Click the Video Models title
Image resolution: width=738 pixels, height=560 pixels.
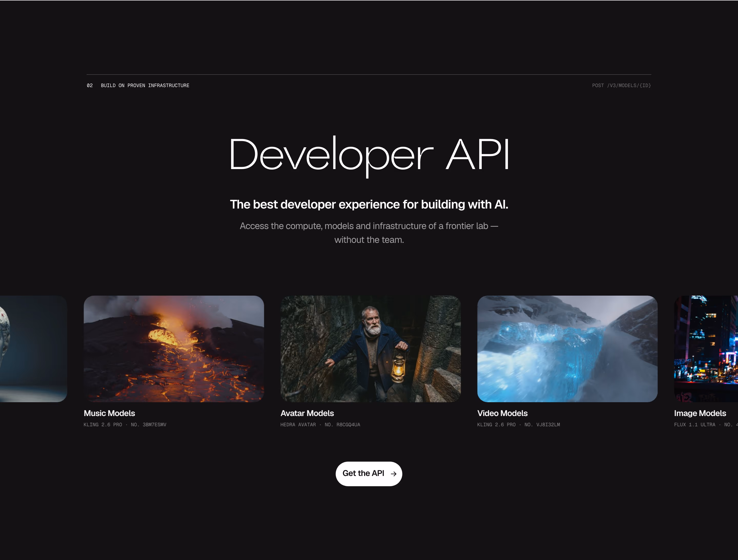point(503,413)
